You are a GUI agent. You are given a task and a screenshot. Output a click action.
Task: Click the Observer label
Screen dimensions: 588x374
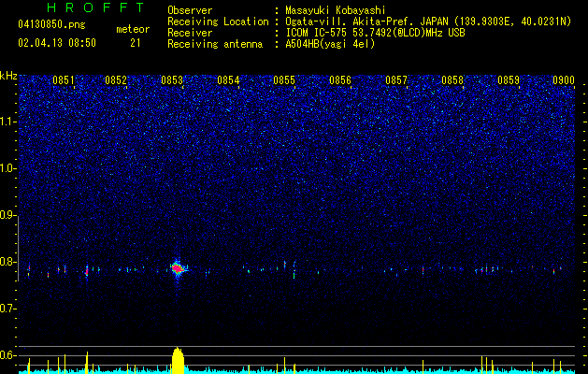(x=190, y=10)
